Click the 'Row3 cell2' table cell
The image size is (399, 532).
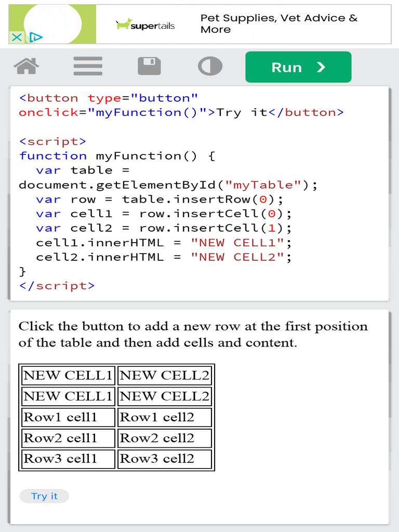click(165, 459)
